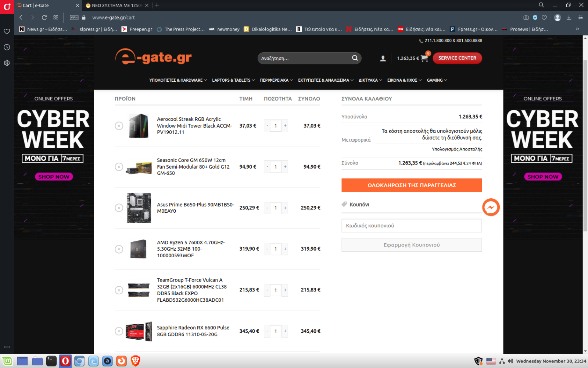This screenshot has width=588, height=368.
Task: Open Opera easy setup menu
Action: click(x=581, y=17)
